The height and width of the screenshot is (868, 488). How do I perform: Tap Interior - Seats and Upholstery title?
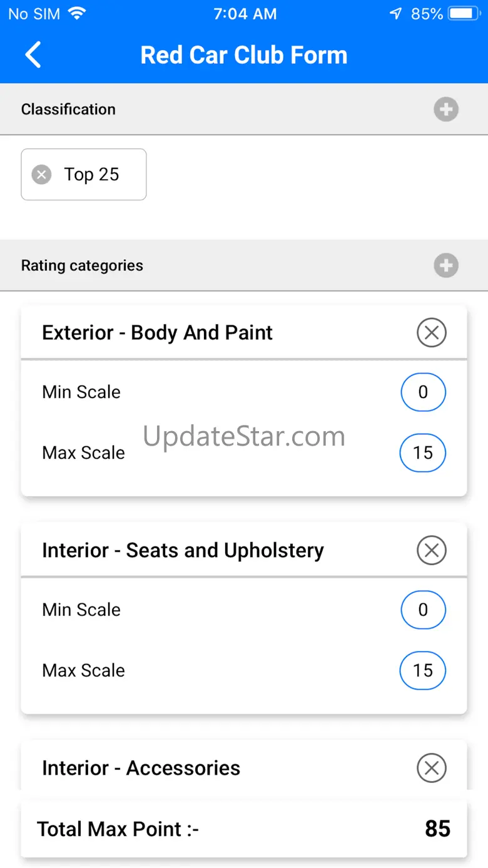[183, 550]
